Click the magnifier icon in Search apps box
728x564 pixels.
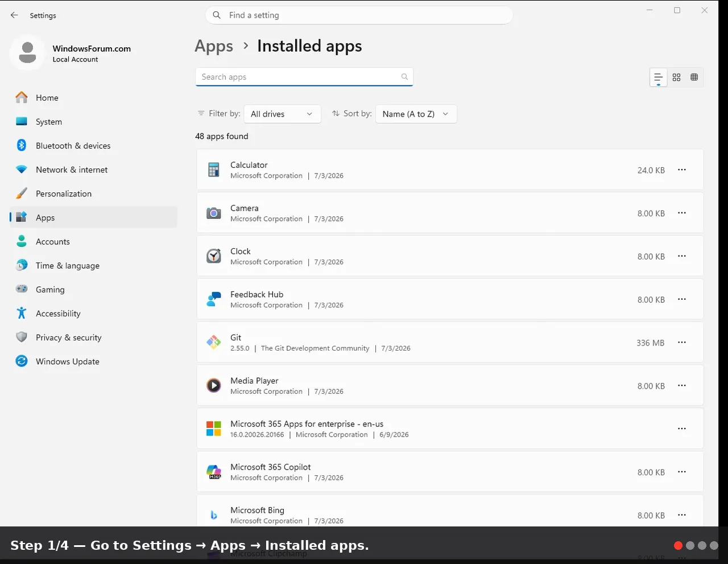click(x=404, y=77)
